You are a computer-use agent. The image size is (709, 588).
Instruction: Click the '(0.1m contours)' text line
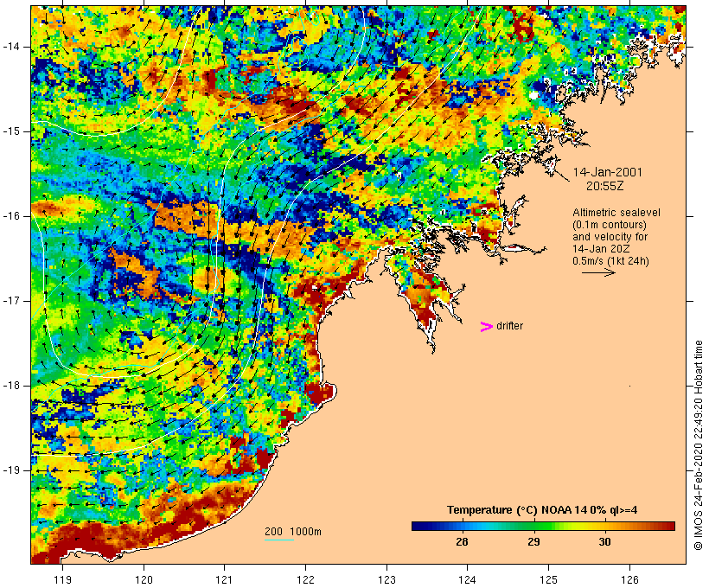[610, 225]
